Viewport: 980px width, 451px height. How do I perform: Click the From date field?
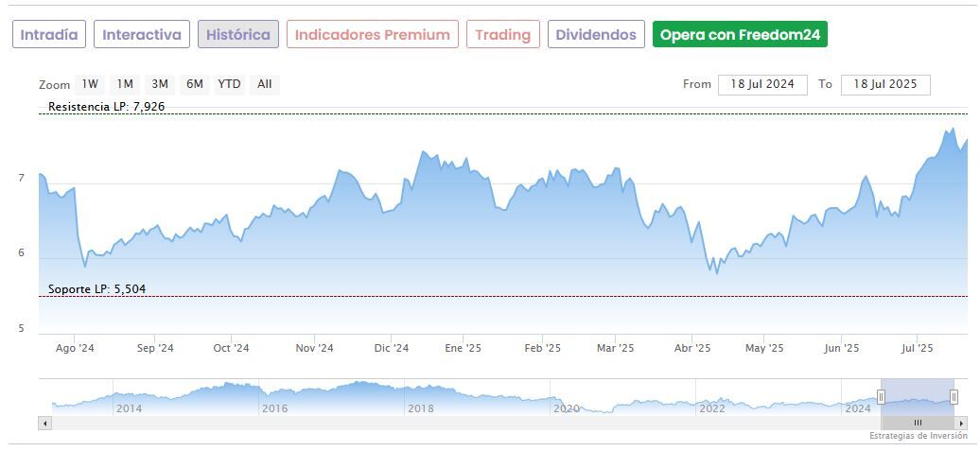click(x=762, y=84)
